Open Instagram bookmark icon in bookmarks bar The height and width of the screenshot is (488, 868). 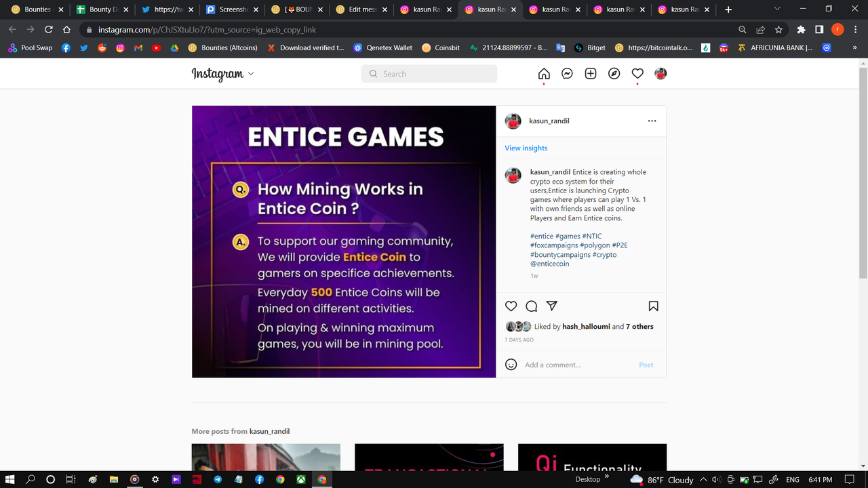[x=120, y=48]
